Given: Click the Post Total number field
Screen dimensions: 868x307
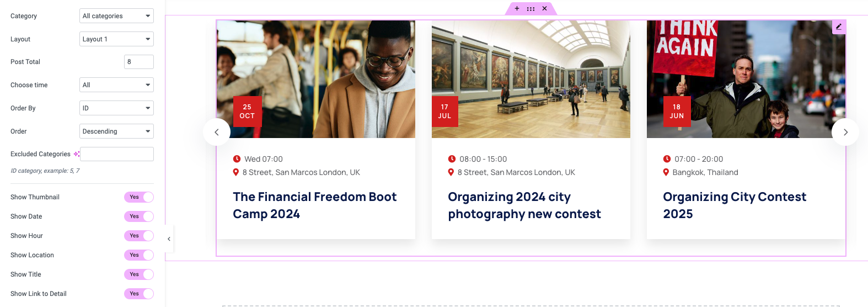Looking at the screenshot, I should coord(138,62).
